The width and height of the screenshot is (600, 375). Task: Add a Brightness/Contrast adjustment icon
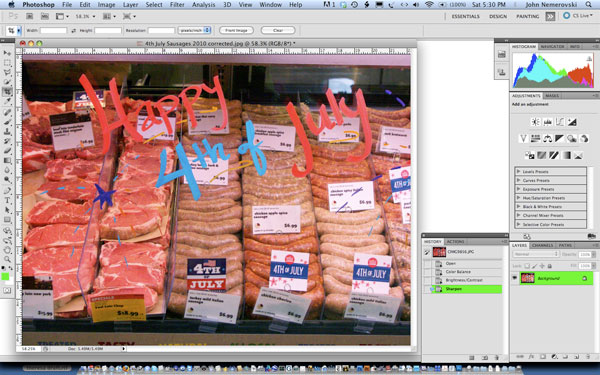click(x=535, y=122)
